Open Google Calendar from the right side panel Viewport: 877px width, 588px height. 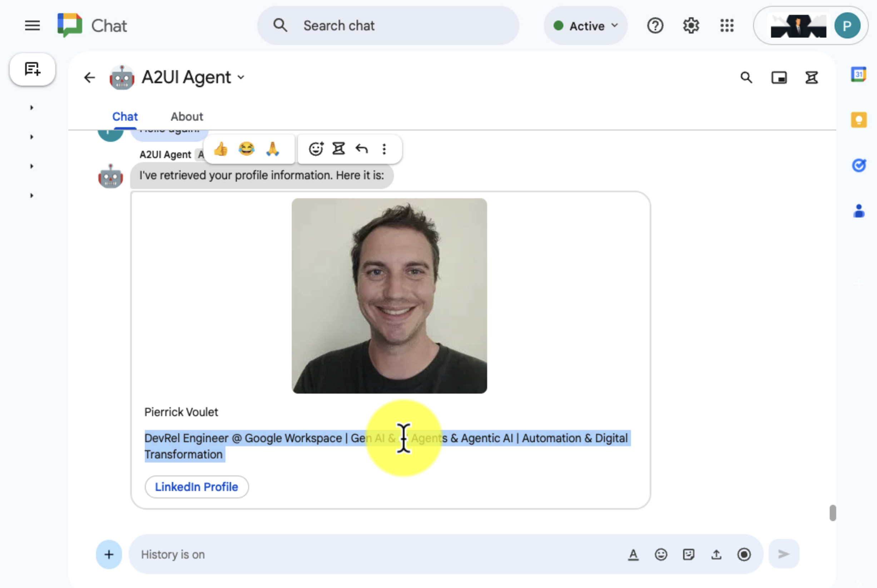(x=859, y=74)
